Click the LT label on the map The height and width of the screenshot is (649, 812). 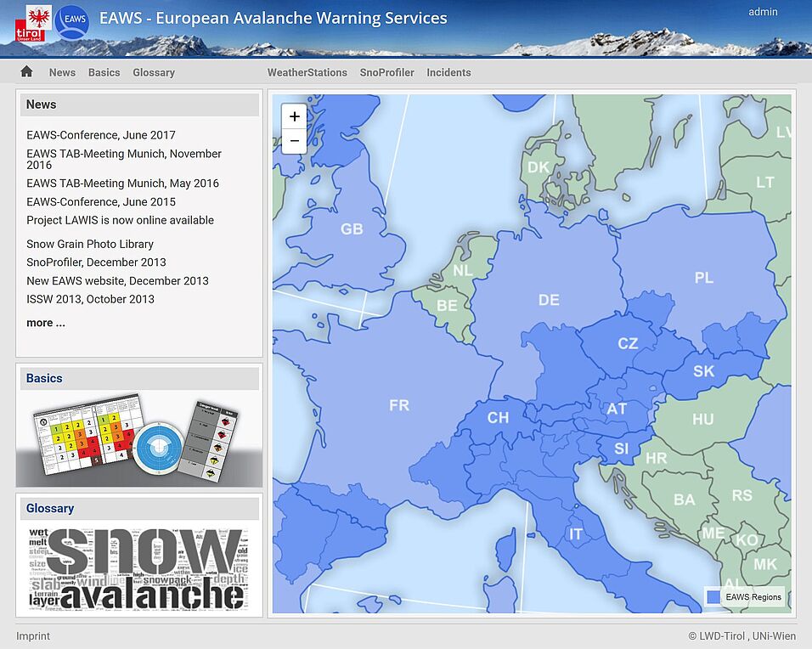765,183
